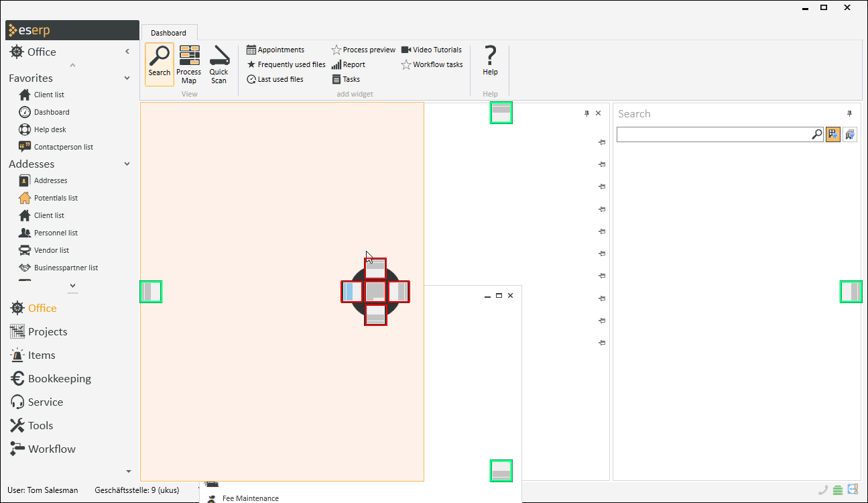This screenshot has height=503, width=868.
Task: Switch to the Projects module
Action: coord(39,332)
